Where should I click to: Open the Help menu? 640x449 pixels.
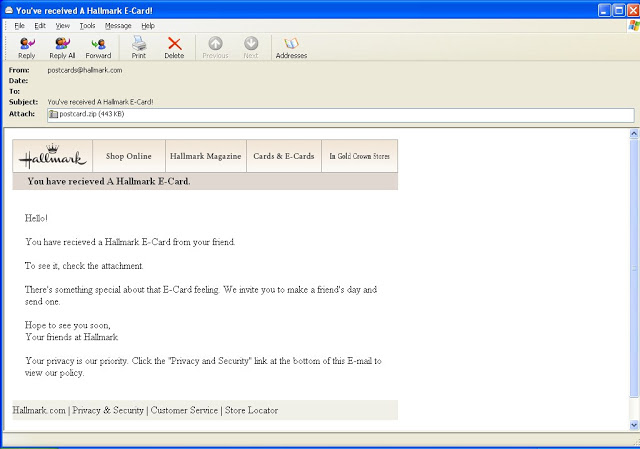[148, 26]
